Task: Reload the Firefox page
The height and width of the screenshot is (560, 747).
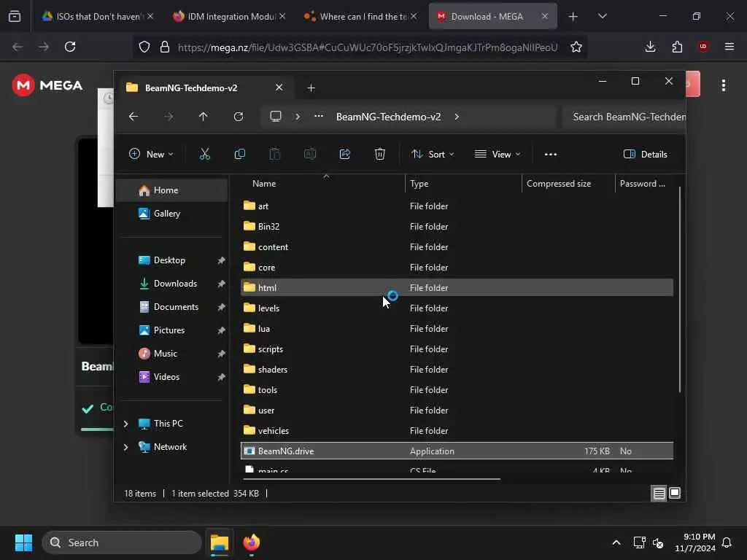Action: pyautogui.click(x=70, y=47)
